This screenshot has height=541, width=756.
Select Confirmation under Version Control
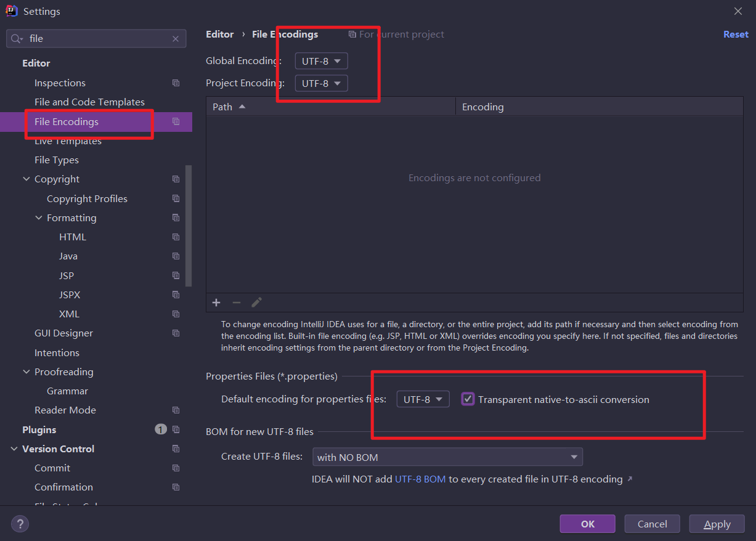63,487
